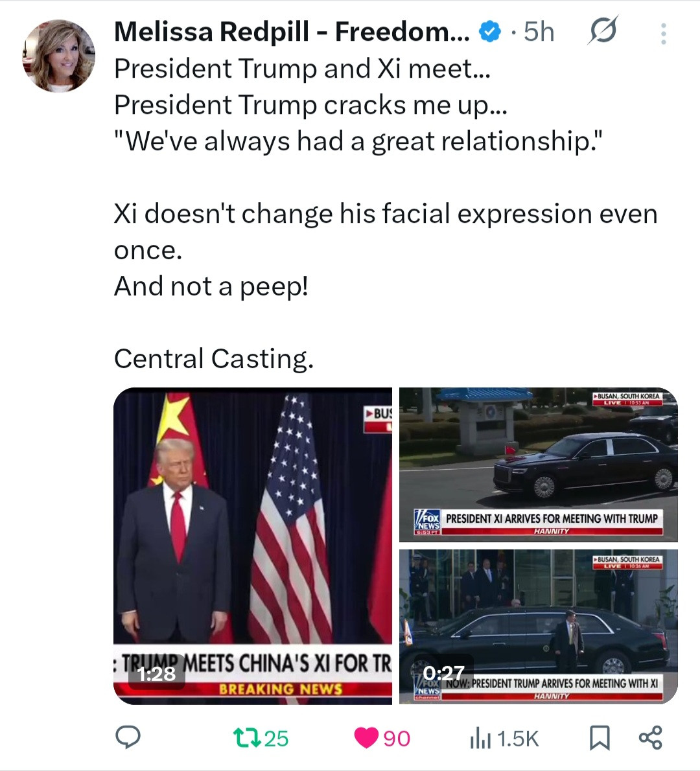The image size is (700, 771).
Task: Click the 0:27 video duration label
Action: (443, 674)
